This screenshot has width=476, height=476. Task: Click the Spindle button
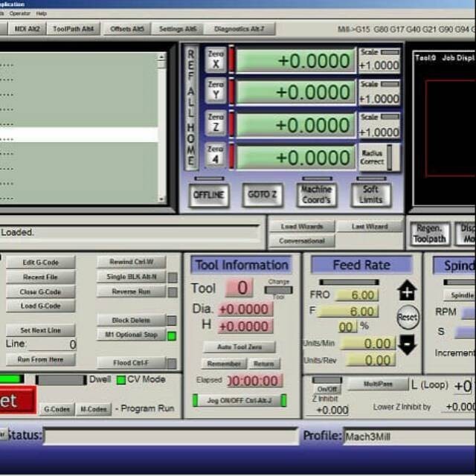461,295
